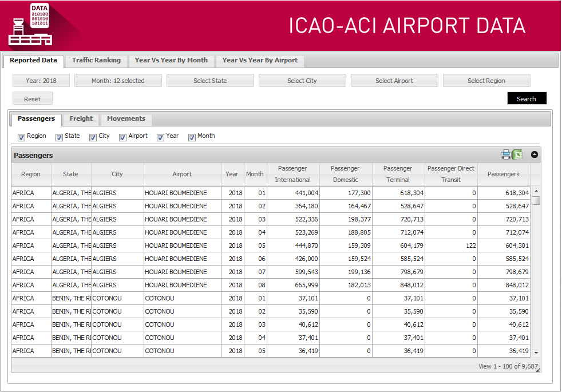Viewport: 562px width, 392px height.
Task: Click cell with domestic value 199,136
Action: click(x=346, y=272)
